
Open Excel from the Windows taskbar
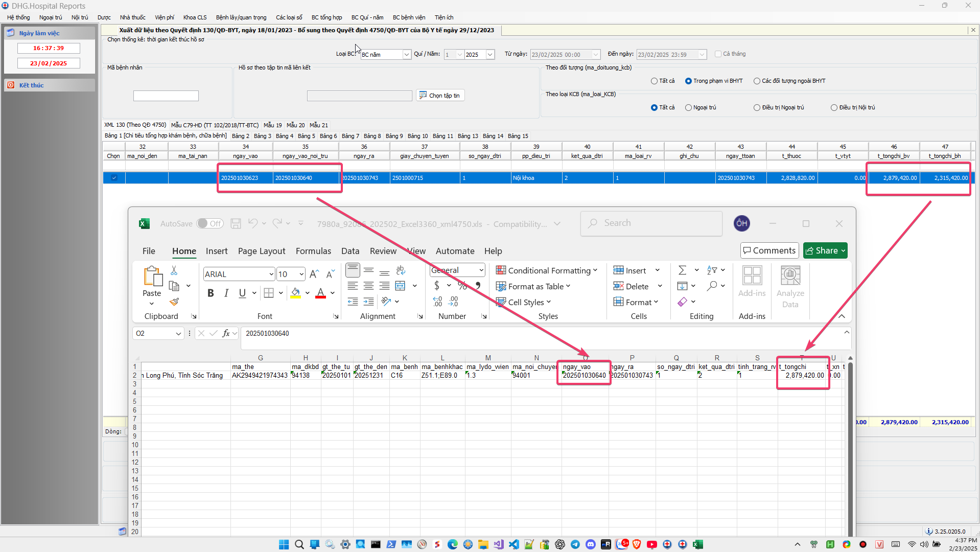point(698,544)
